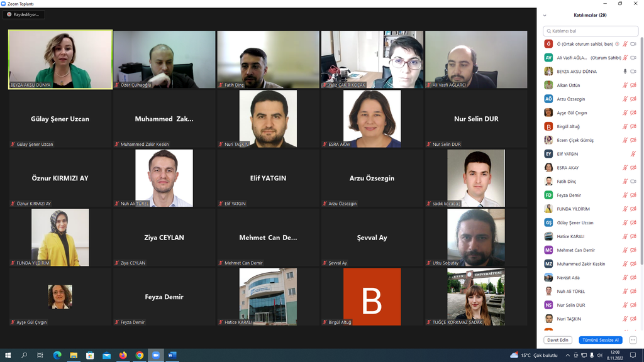Toggle Nevzat Ada's camera-off icon
This screenshot has width=644, height=362.
[633, 278]
